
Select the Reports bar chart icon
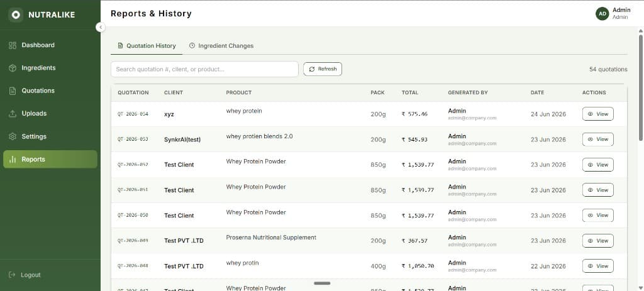coord(13,159)
